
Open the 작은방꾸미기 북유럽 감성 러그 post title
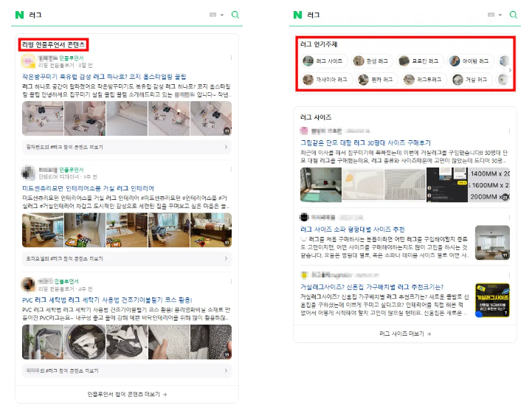pyautogui.click(x=104, y=77)
